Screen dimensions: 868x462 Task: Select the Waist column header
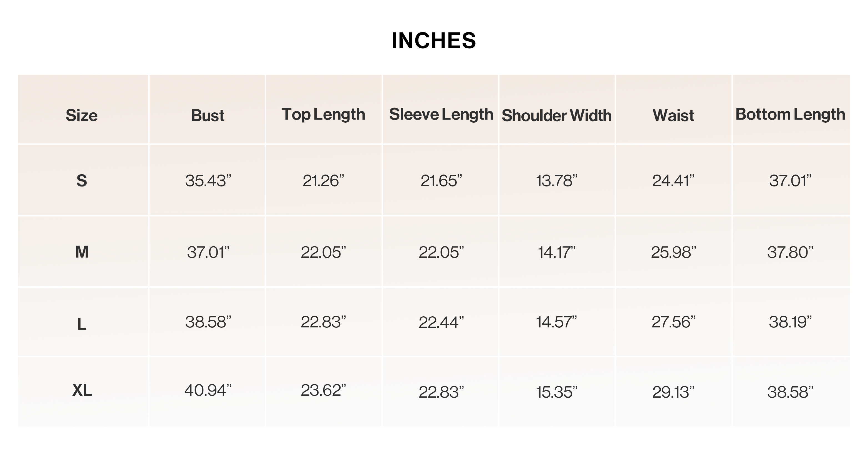click(673, 116)
